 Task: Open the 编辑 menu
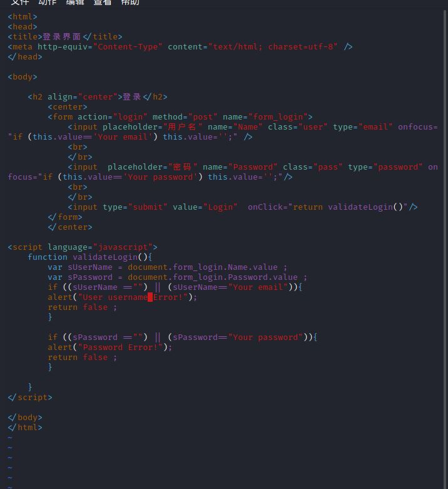74,2
